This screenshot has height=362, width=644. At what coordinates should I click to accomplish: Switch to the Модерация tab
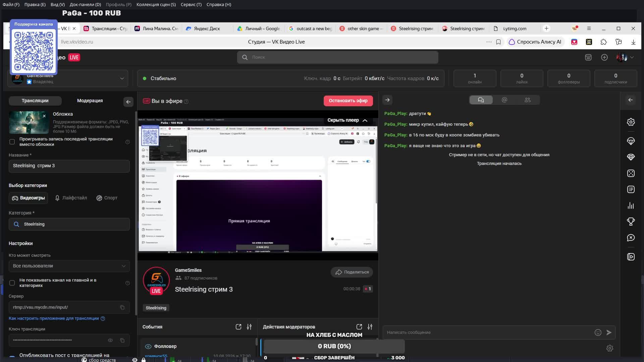pyautogui.click(x=90, y=101)
